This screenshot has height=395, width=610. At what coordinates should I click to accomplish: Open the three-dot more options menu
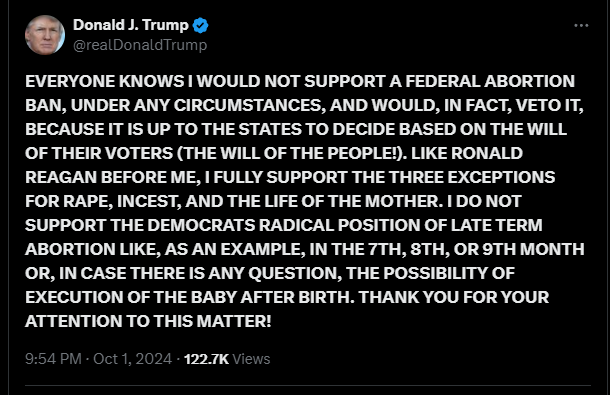[581, 26]
